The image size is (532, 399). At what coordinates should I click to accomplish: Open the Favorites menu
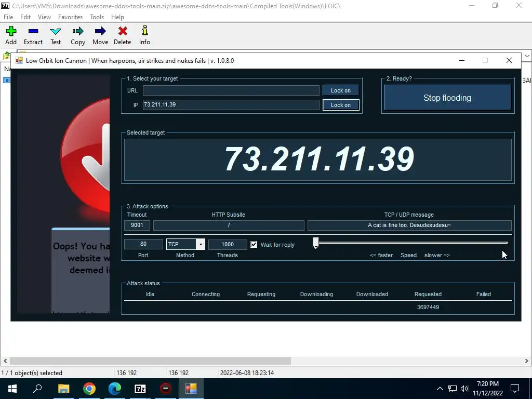[x=70, y=17]
